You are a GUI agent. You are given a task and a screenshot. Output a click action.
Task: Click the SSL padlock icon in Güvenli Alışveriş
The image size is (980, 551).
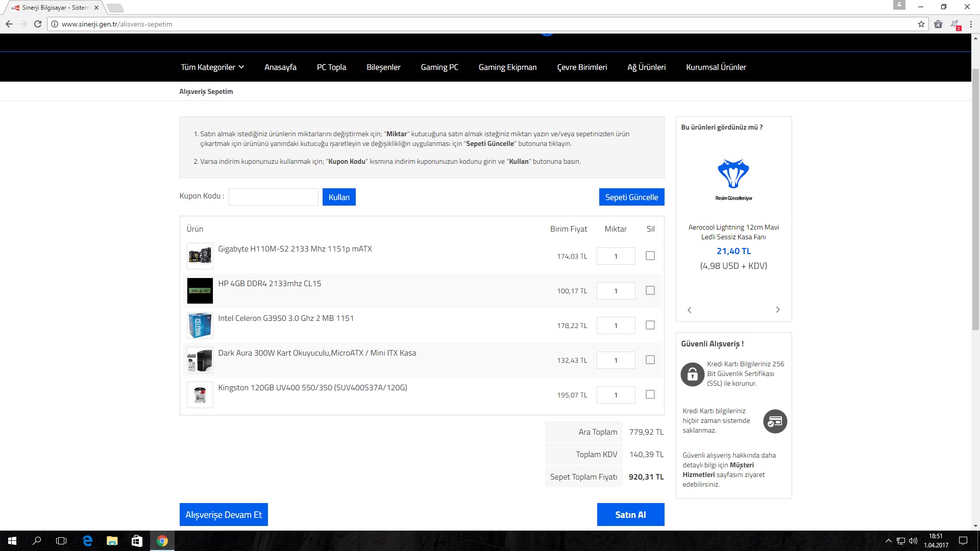point(693,374)
